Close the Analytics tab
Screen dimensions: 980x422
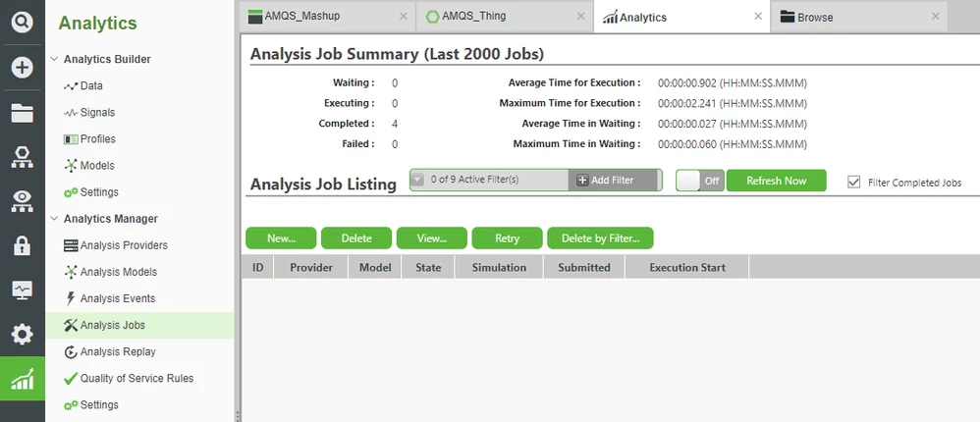coord(758,17)
